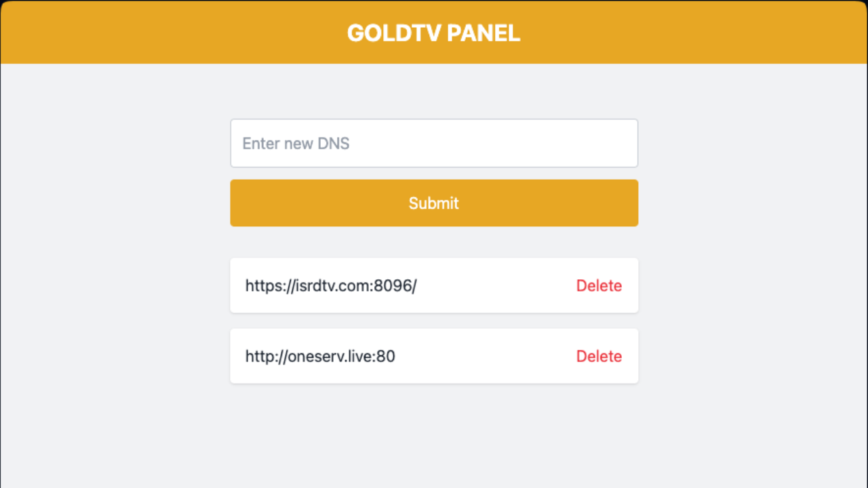Click the red Delete beside isrdtv.com
This screenshot has height=488, width=868.
click(x=599, y=285)
